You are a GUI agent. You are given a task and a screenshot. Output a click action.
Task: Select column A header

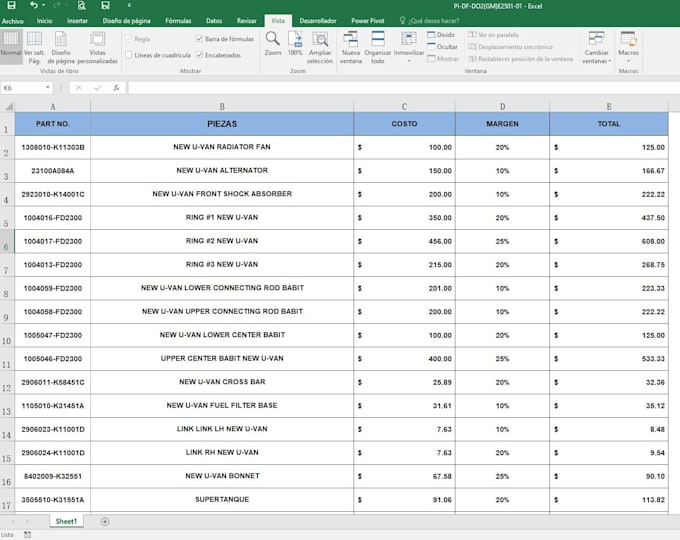(52, 107)
